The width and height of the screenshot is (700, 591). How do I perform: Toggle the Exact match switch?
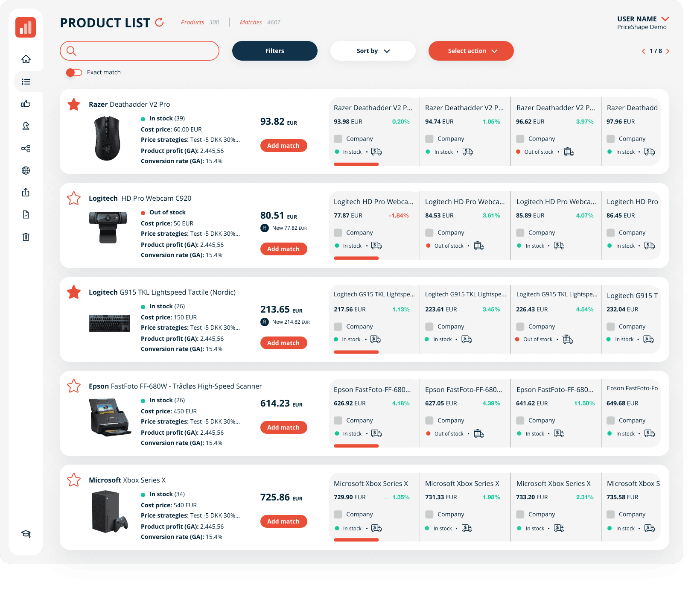coord(74,73)
